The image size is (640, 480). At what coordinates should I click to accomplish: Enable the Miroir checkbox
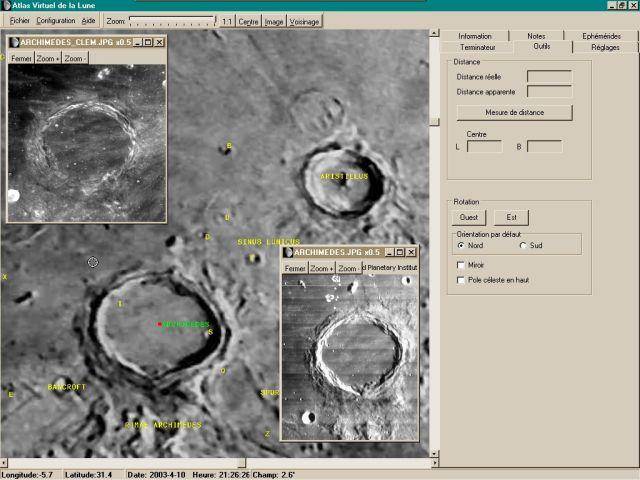[461, 265]
